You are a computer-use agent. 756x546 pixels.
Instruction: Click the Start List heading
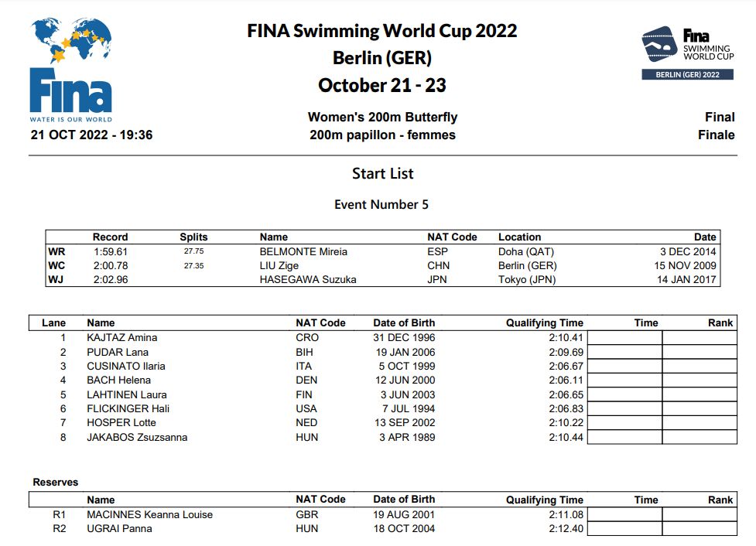[x=382, y=174]
